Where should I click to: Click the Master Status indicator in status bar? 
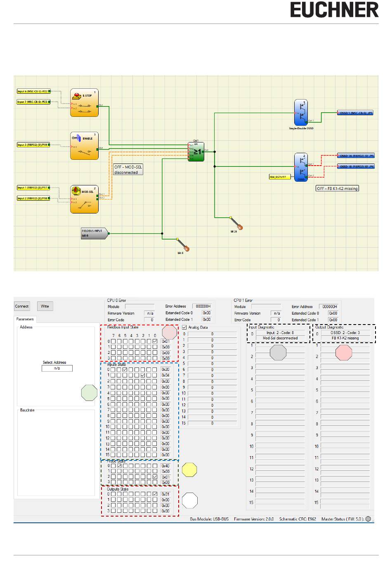(x=368, y=519)
